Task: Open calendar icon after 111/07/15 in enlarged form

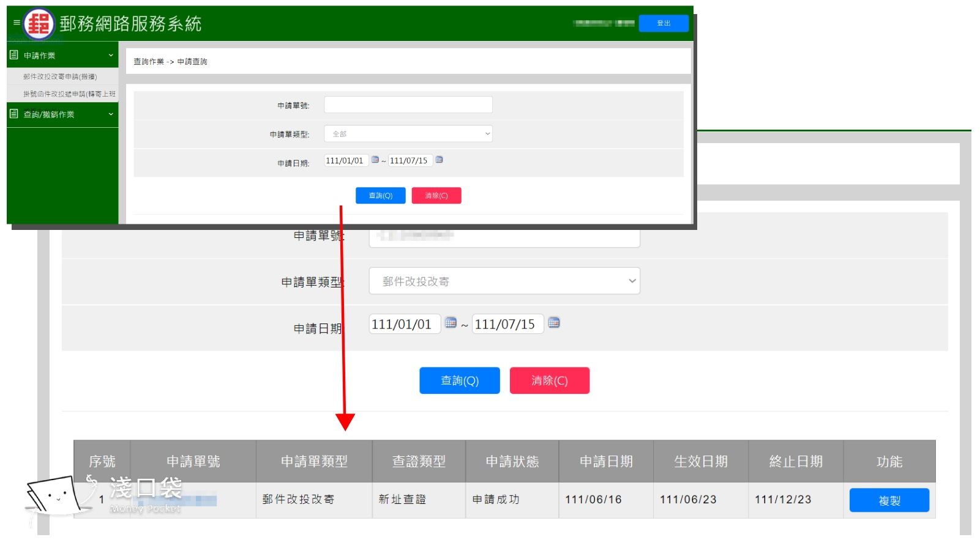Action: [x=554, y=323]
